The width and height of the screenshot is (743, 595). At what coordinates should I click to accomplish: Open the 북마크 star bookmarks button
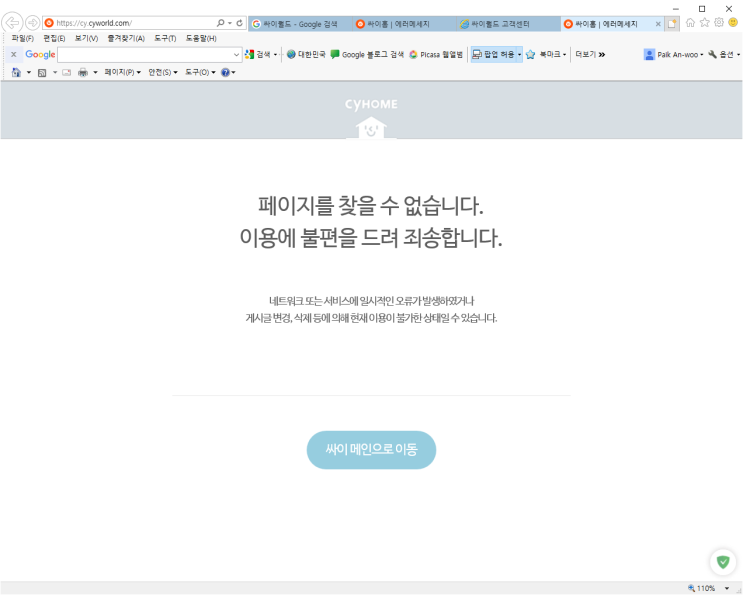coord(544,54)
